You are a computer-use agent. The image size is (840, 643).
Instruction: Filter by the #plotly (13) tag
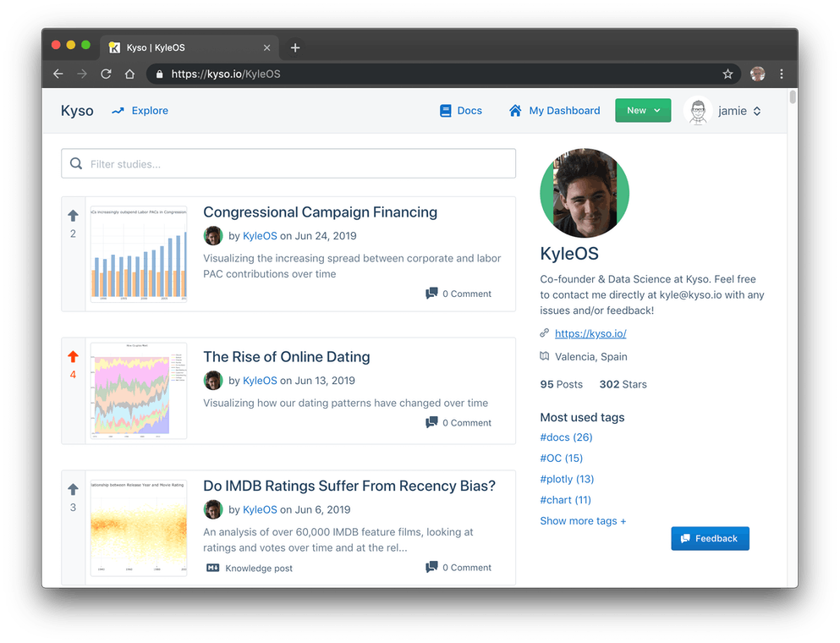coord(567,479)
